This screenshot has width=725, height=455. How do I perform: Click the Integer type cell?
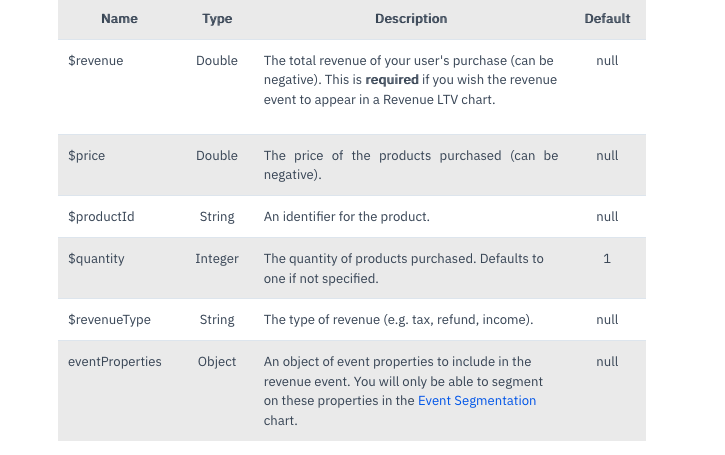click(217, 259)
